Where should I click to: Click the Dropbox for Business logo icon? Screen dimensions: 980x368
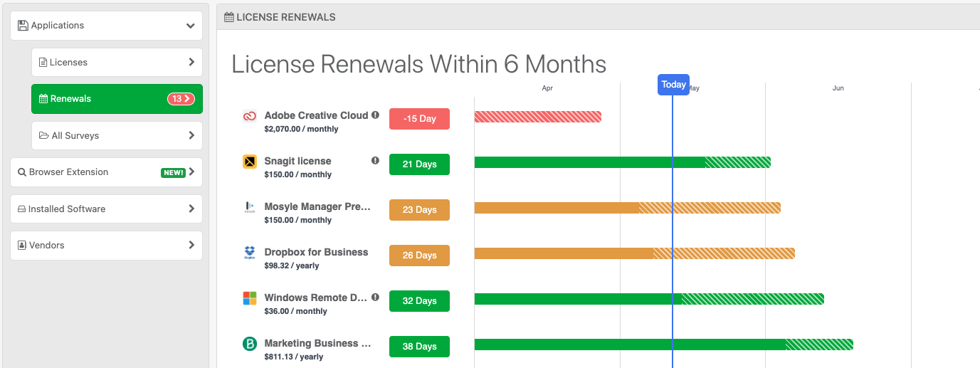(250, 253)
